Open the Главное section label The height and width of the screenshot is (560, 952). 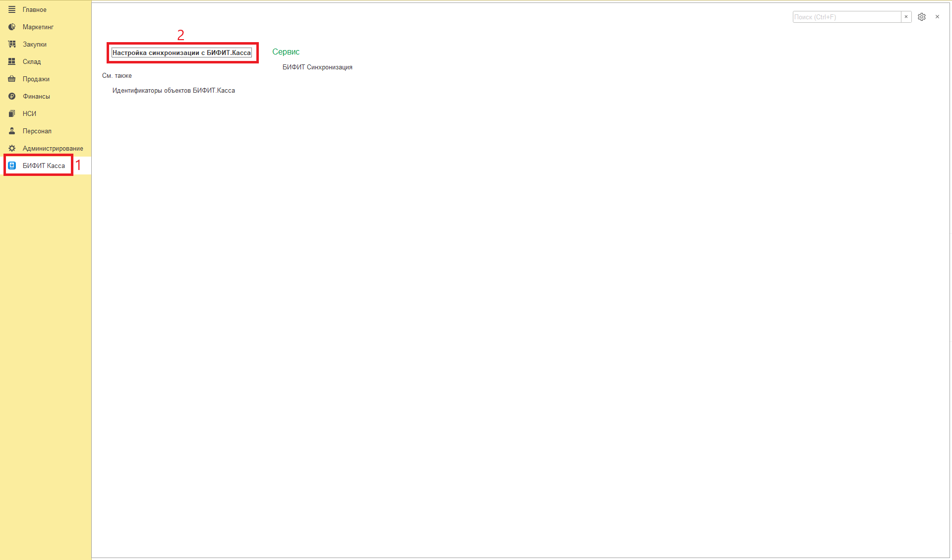point(35,10)
